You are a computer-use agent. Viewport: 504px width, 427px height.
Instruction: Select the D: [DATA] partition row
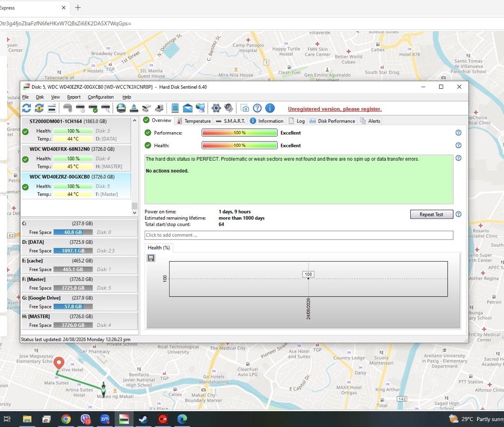click(79, 247)
